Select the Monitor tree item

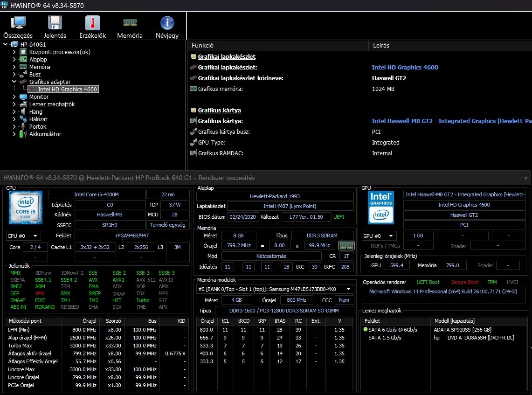[x=39, y=97]
